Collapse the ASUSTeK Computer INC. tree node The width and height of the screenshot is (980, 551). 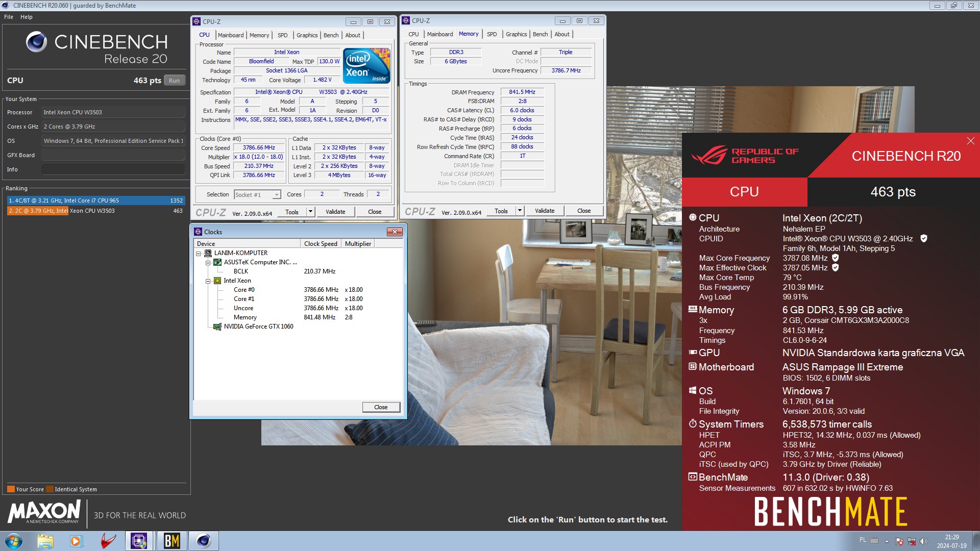[208, 263]
